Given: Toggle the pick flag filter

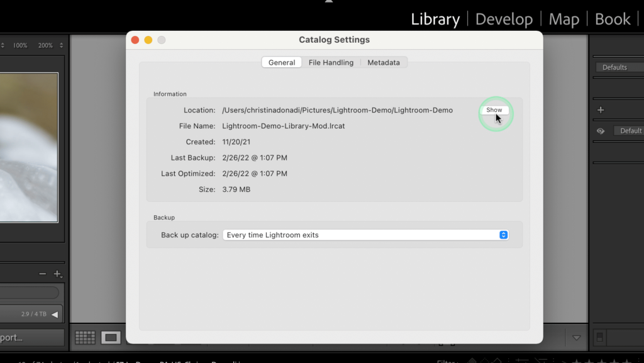Looking at the screenshot, I should 472,360.
